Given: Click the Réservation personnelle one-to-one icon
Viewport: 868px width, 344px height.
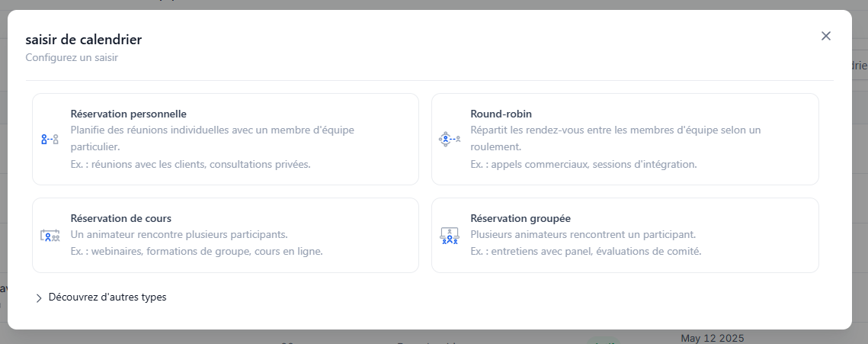Looking at the screenshot, I should [50, 139].
